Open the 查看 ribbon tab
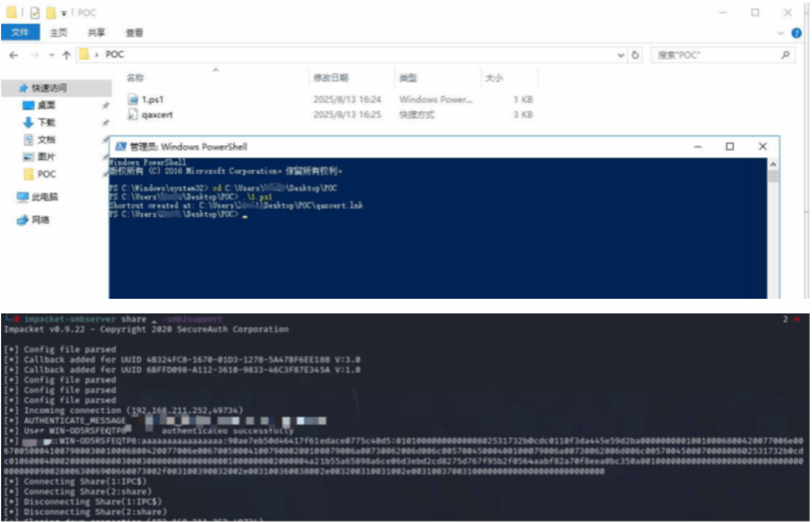The height and width of the screenshot is (522, 812). pyautogui.click(x=134, y=33)
